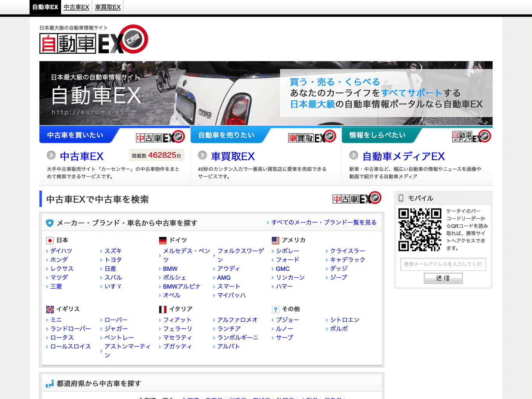Viewport: 532px width, 399px height.
Task: Click the Japan flag icon
Action: pos(50,241)
